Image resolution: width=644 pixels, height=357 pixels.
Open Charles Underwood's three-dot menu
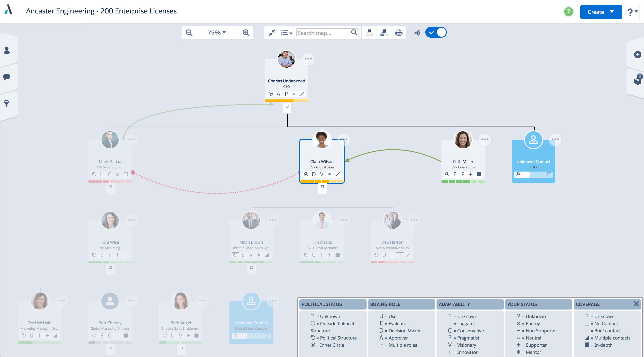(x=308, y=59)
